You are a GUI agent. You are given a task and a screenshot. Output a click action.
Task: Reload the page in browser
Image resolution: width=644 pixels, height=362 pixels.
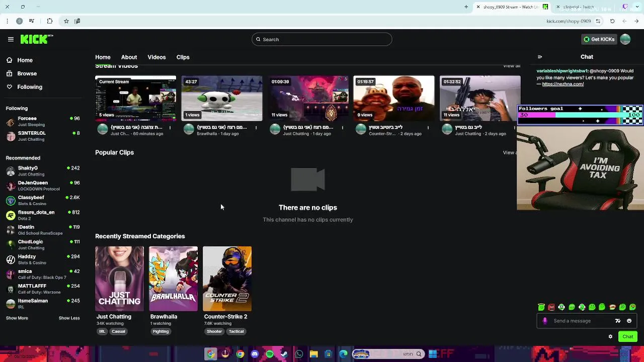pyautogui.click(x=612, y=21)
